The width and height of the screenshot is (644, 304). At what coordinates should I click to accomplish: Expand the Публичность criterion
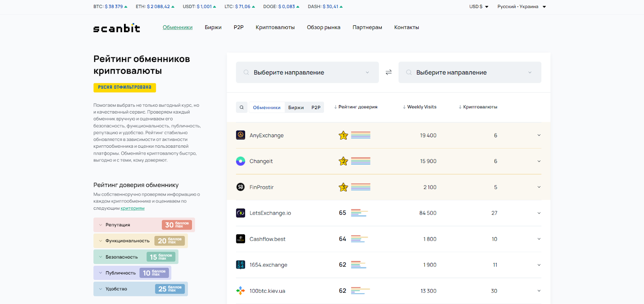tap(132, 273)
